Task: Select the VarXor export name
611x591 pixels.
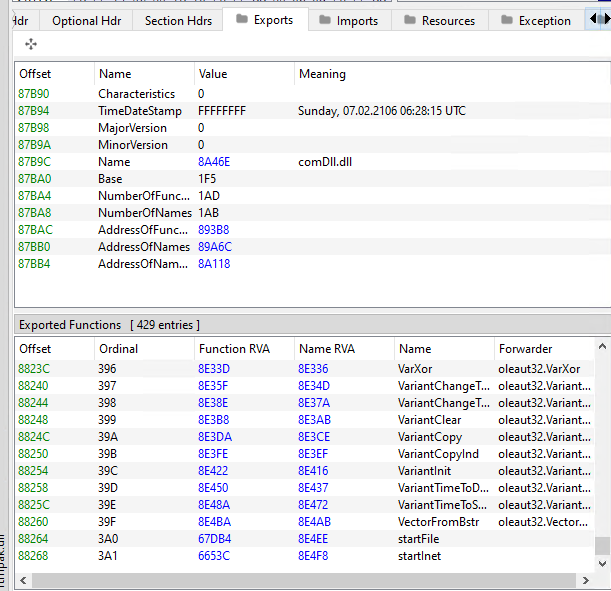Action: 415,369
